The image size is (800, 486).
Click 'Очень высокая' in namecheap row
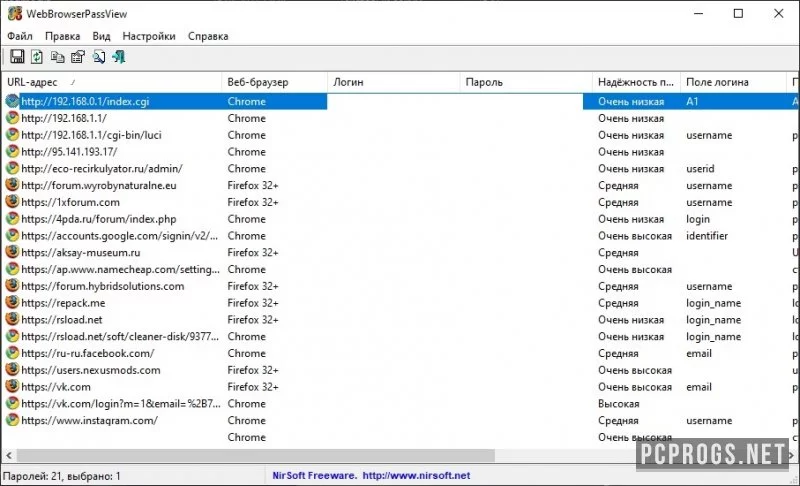click(x=635, y=269)
